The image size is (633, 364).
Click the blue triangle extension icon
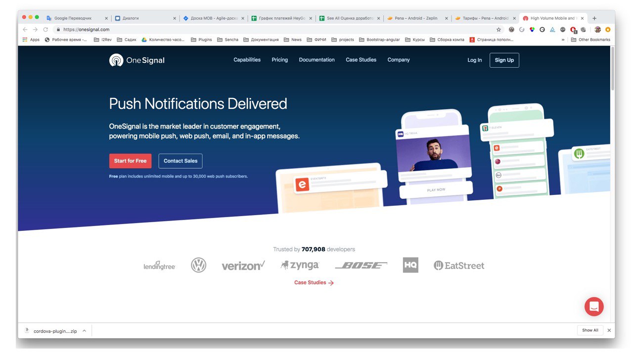tap(552, 30)
